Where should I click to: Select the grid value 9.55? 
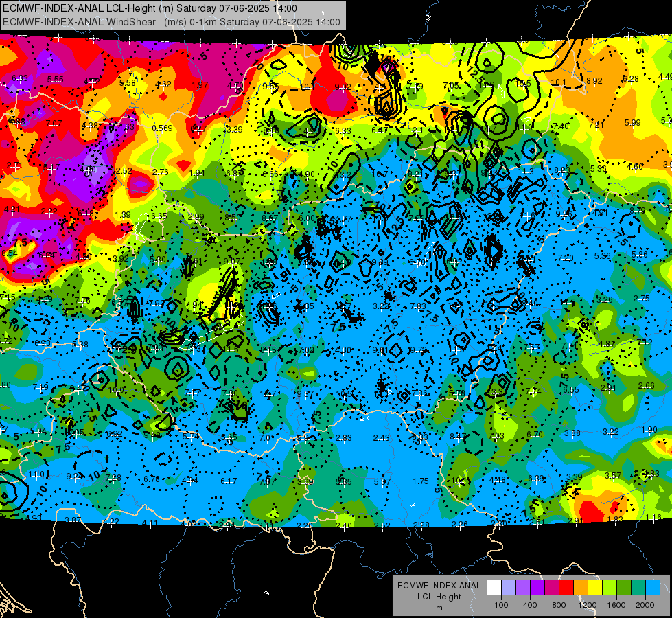(270, 87)
